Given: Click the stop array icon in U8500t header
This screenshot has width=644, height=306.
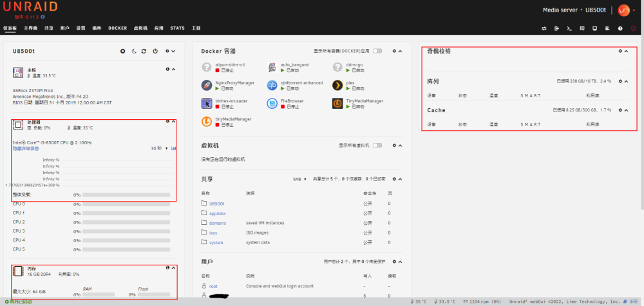Looking at the screenshot, I should [x=122, y=52].
